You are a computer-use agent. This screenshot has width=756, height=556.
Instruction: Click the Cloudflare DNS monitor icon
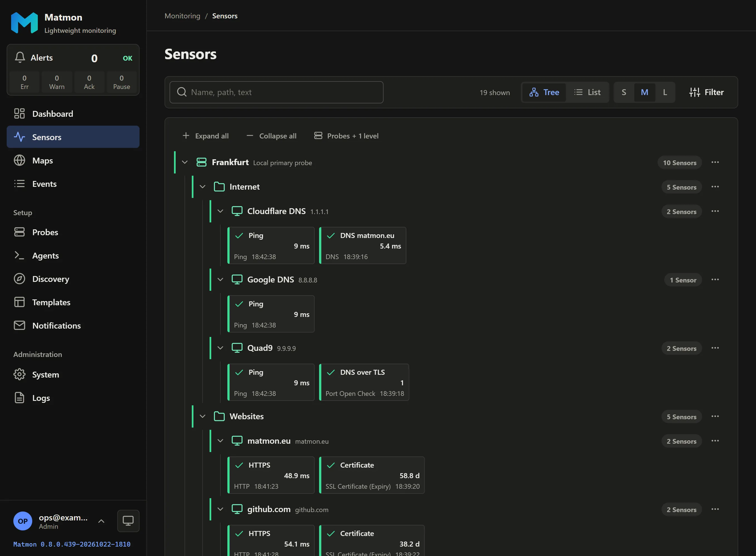(237, 211)
